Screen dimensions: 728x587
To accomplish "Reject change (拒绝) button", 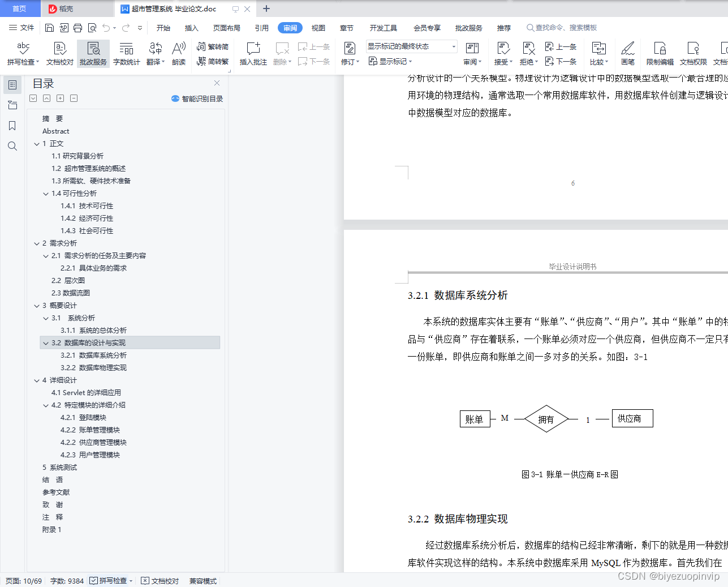I will coord(529,54).
